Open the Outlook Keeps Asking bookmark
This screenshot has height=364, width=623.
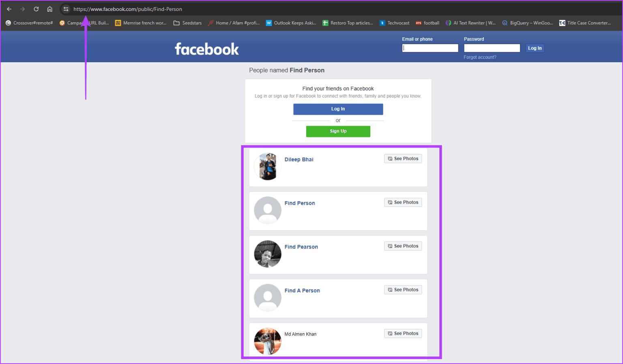(x=291, y=23)
